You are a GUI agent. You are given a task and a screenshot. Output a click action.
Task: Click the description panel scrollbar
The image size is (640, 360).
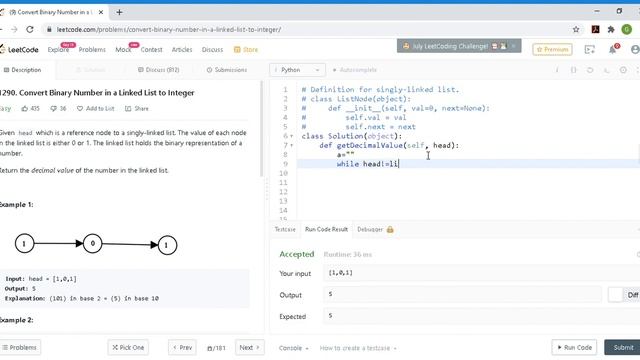pyautogui.click(x=262, y=129)
